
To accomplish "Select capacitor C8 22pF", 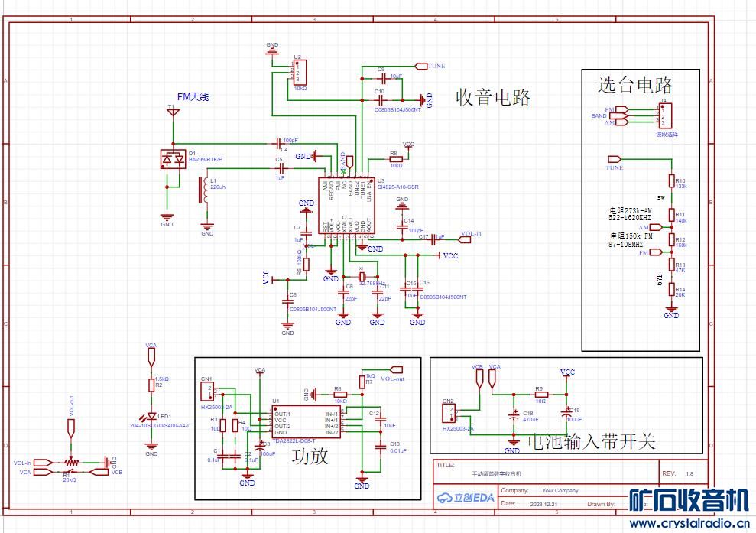I will [343, 292].
